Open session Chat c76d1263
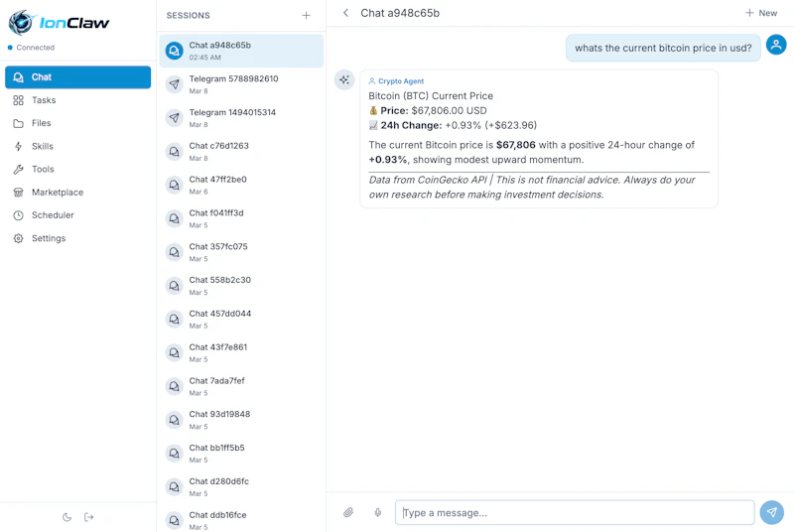The image size is (794, 532). coord(241,151)
